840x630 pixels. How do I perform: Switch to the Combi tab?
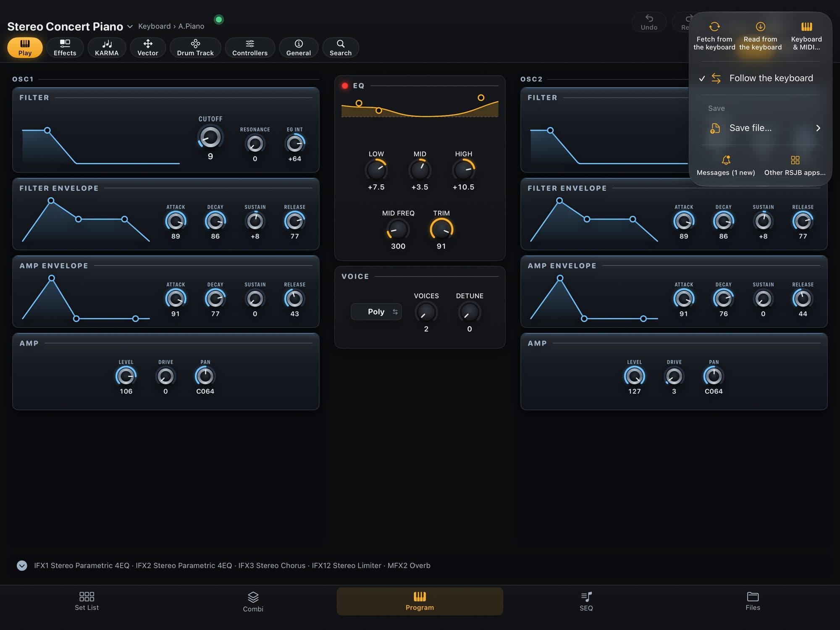tap(253, 601)
